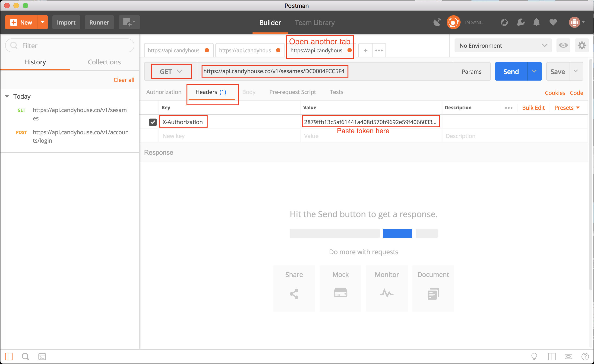Open Postman console icon
594x364 pixels.
point(42,357)
